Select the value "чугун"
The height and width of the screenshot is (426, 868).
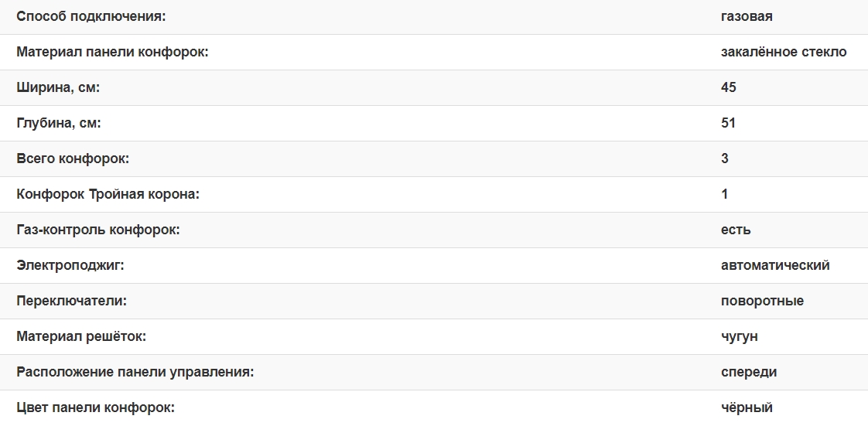[739, 336]
